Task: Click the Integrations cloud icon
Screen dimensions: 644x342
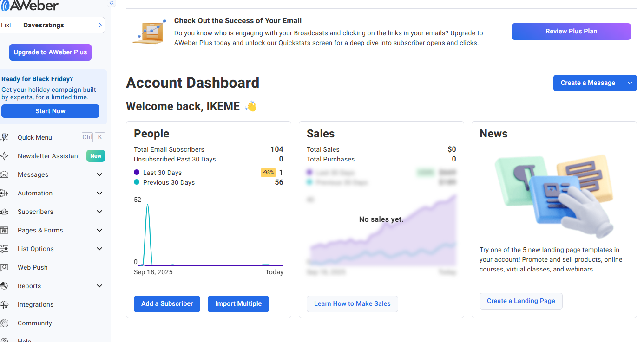Action: click(x=5, y=304)
